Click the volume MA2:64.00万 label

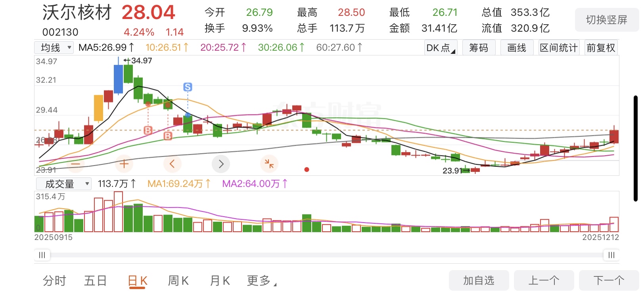[255, 184]
